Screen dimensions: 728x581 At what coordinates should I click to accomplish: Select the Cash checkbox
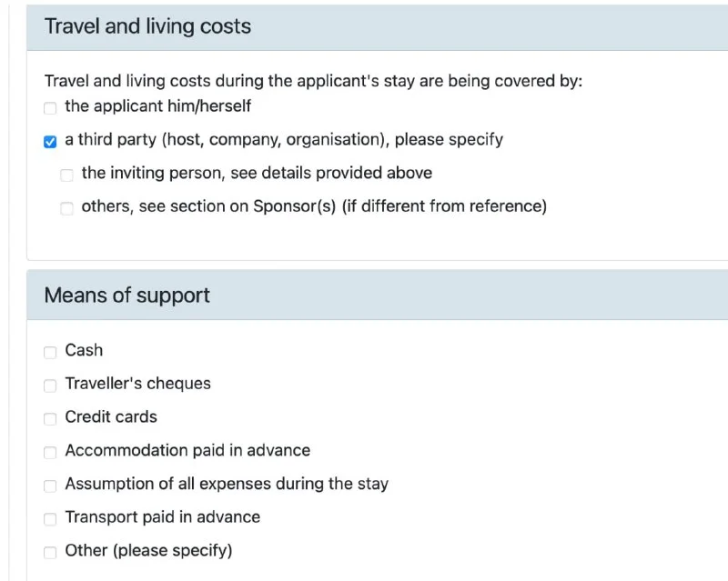50,352
